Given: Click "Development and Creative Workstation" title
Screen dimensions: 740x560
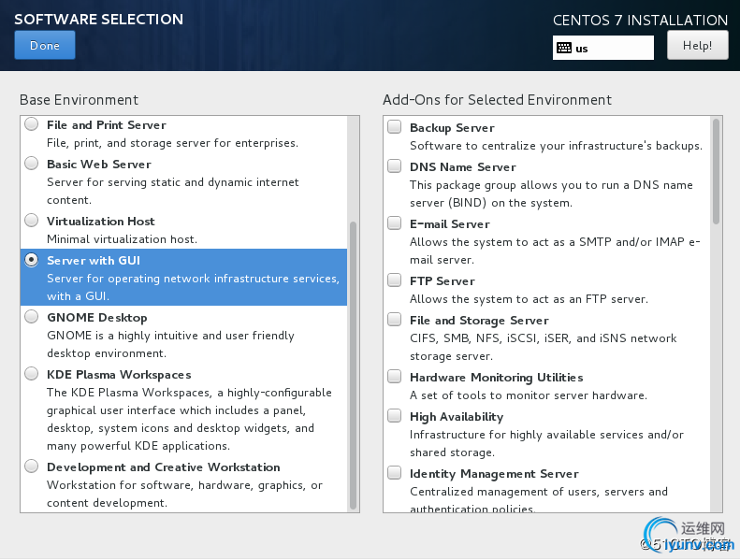Looking at the screenshot, I should click(164, 467).
